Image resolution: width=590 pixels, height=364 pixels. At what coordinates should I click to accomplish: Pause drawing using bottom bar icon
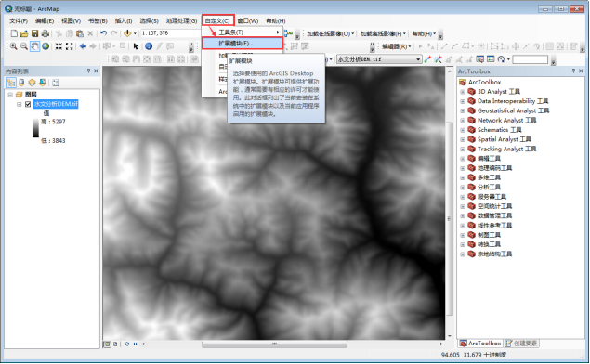click(x=135, y=344)
